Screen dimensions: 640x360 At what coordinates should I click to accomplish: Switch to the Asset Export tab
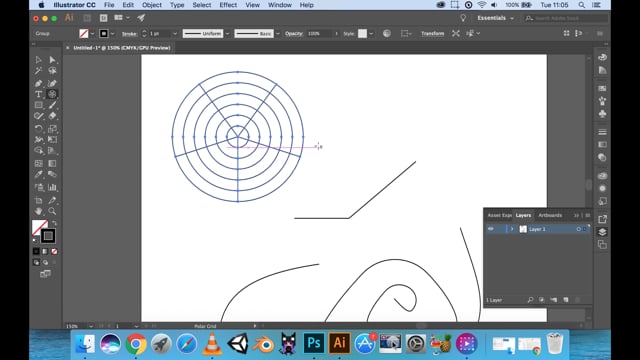tap(499, 215)
